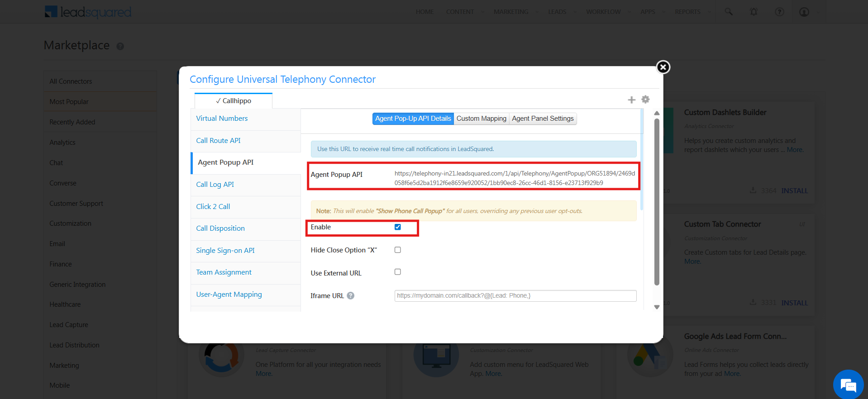868x399 pixels.
Task: Select Most Popular category
Action: tap(100, 102)
